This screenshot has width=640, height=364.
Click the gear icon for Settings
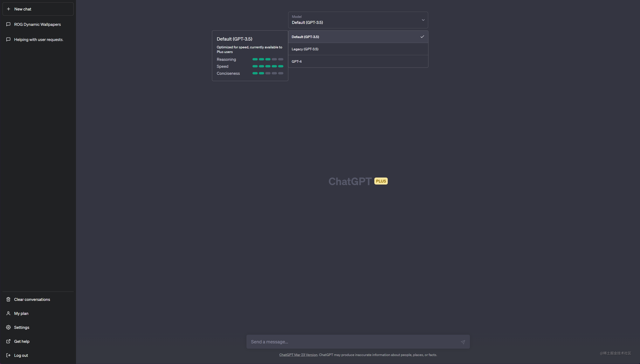coord(8,327)
